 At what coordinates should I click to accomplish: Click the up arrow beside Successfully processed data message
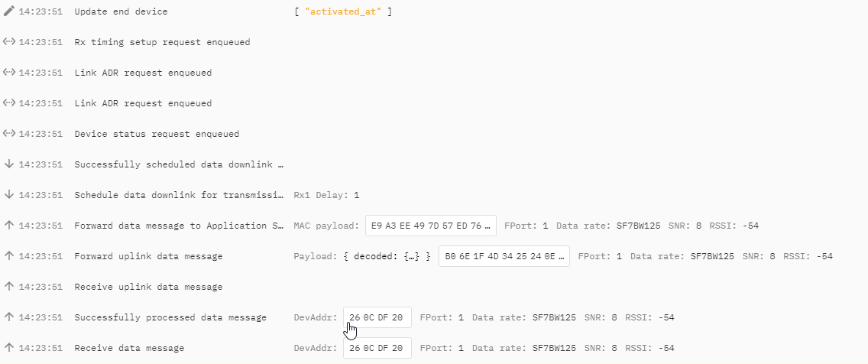click(x=9, y=317)
